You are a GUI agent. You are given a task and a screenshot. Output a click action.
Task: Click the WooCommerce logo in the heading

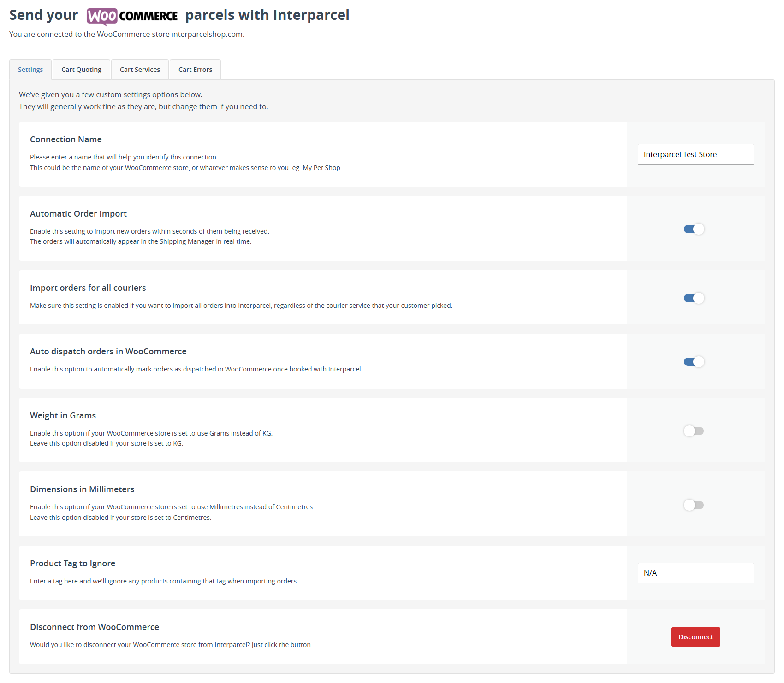pos(132,16)
